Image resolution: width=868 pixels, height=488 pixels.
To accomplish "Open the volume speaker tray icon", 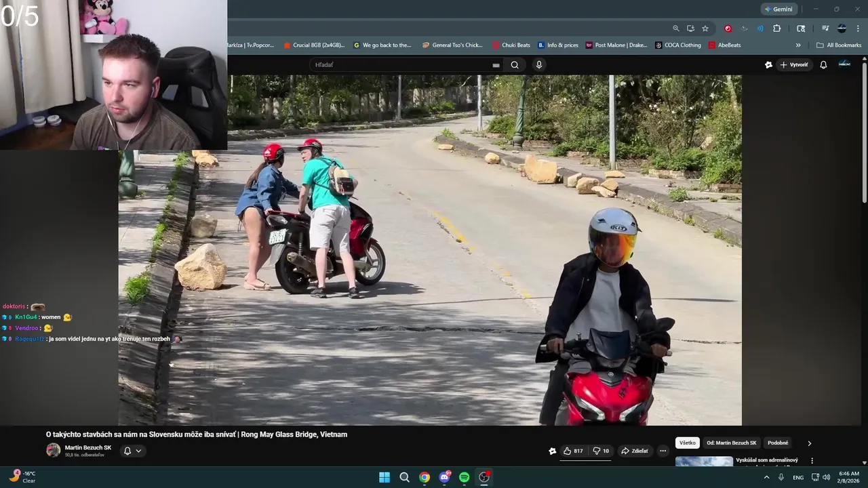I will pos(826,477).
